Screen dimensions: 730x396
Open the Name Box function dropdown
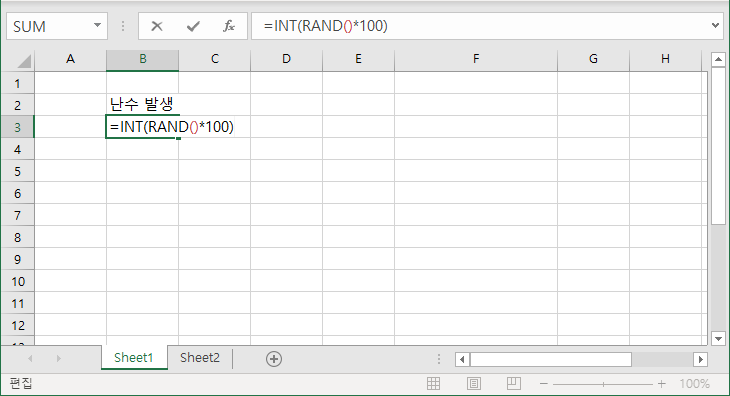pos(97,26)
